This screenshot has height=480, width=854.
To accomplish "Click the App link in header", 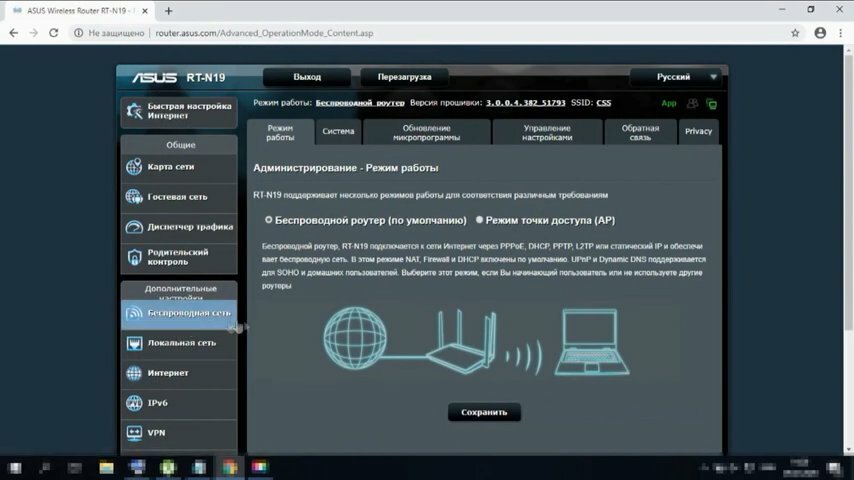I will click(x=668, y=104).
